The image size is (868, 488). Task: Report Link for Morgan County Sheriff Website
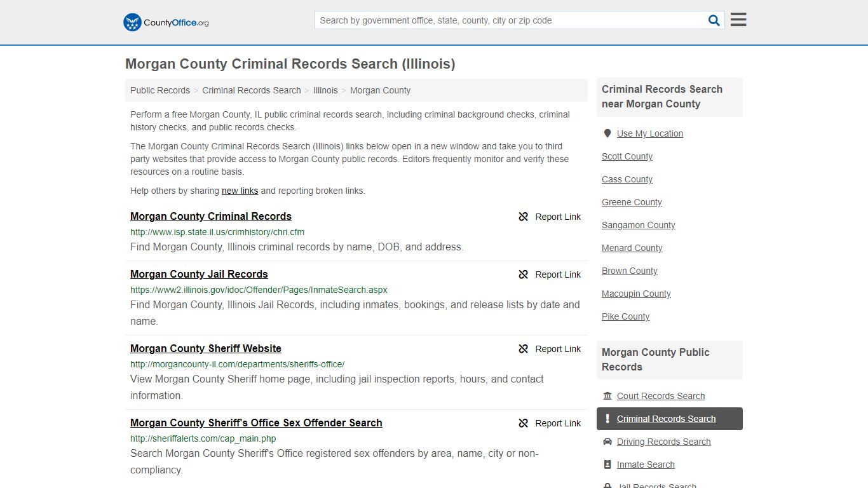(x=558, y=349)
